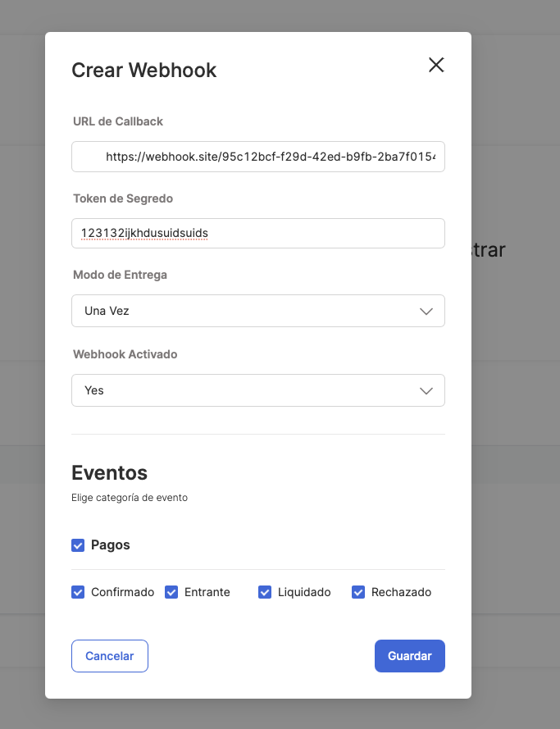Focus the Token de Segredo field
Image resolution: width=560 pixels, height=729 pixels.
pyautogui.click(x=258, y=233)
